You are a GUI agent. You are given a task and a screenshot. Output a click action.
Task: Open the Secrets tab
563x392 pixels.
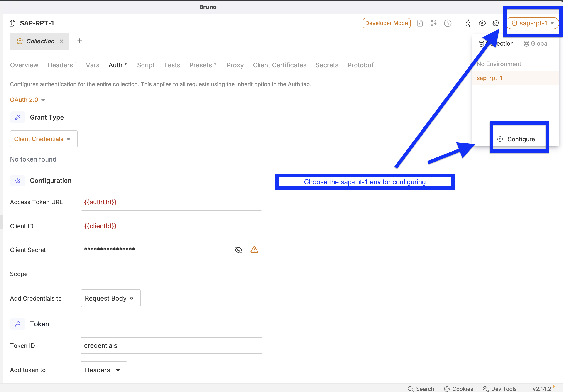tap(327, 65)
